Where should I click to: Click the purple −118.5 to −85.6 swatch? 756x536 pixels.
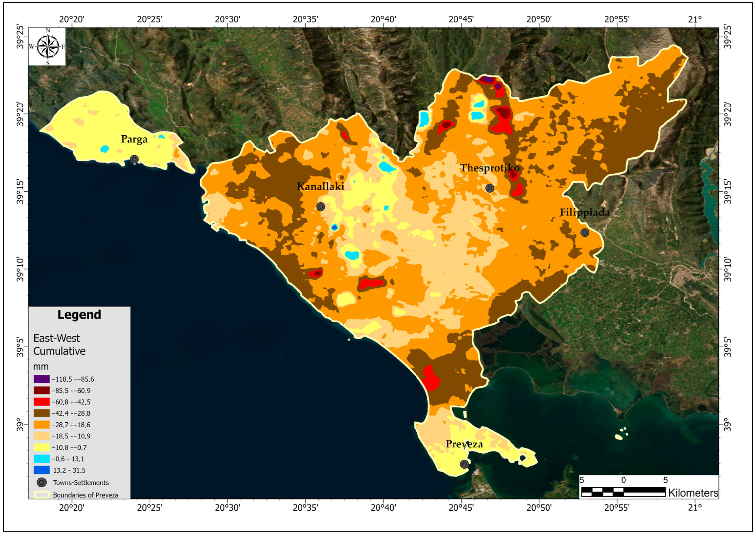[x=42, y=379]
